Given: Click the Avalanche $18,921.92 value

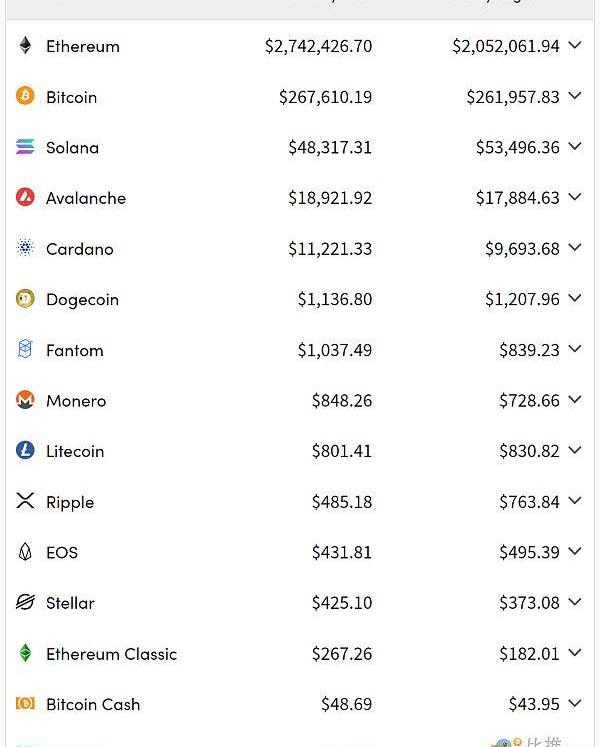Looking at the screenshot, I should tap(330, 198).
